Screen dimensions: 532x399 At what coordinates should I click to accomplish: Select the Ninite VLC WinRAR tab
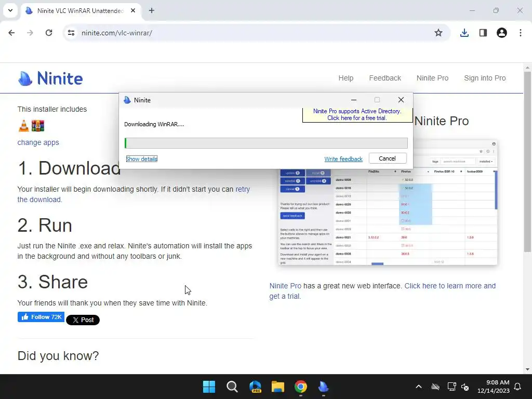pyautogui.click(x=81, y=11)
